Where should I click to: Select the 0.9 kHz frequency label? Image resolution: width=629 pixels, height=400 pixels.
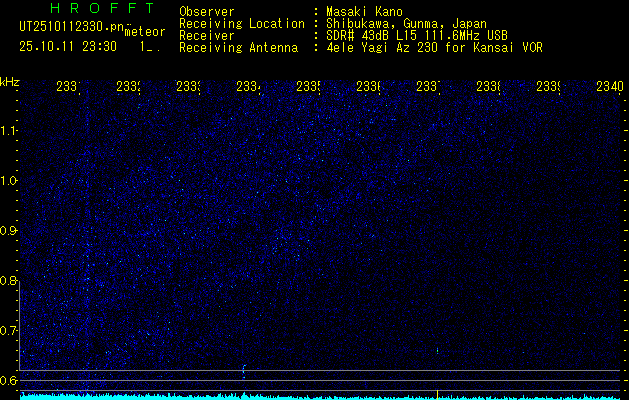click(x=9, y=230)
